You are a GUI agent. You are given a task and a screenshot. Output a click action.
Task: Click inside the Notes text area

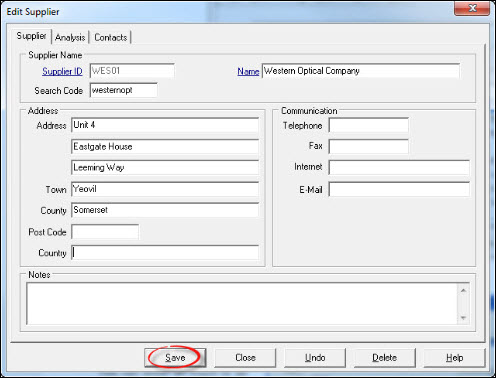click(x=242, y=304)
